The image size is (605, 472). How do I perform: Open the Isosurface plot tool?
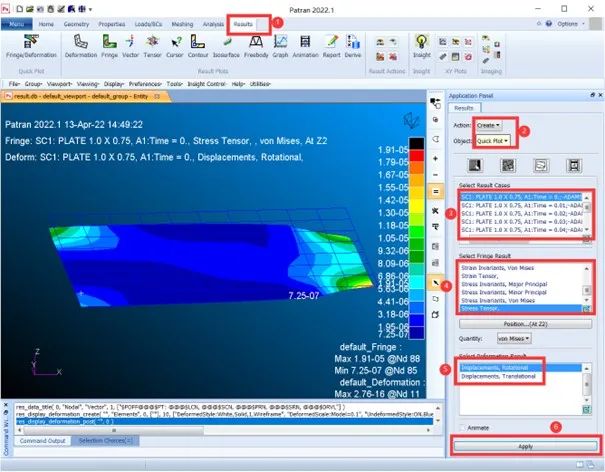226,47
